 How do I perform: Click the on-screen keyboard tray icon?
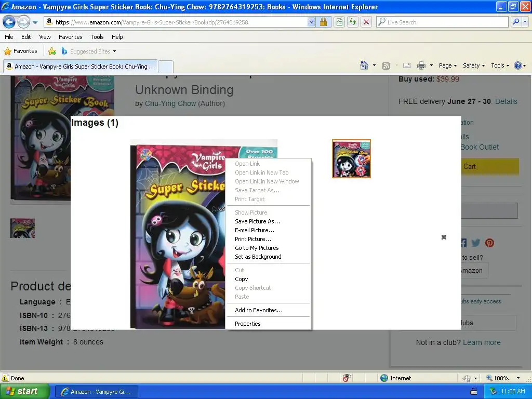coord(474,392)
